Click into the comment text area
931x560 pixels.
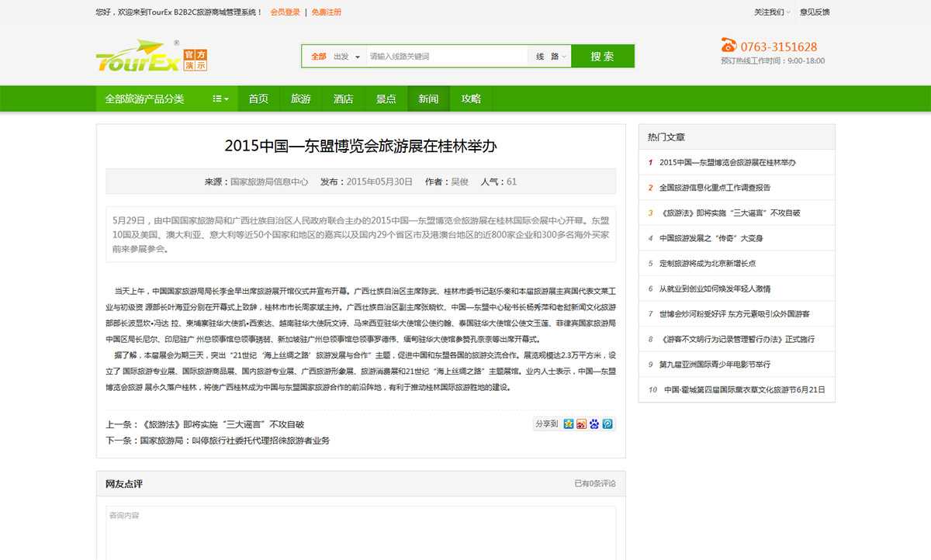[x=361, y=534]
